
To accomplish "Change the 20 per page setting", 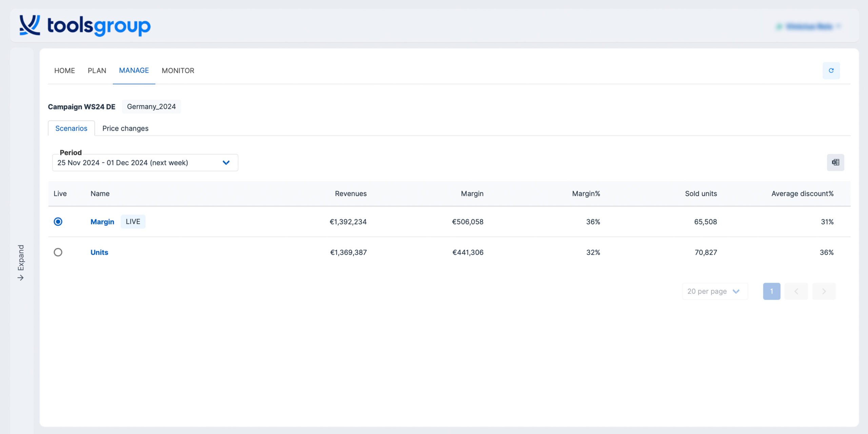I will tap(715, 291).
